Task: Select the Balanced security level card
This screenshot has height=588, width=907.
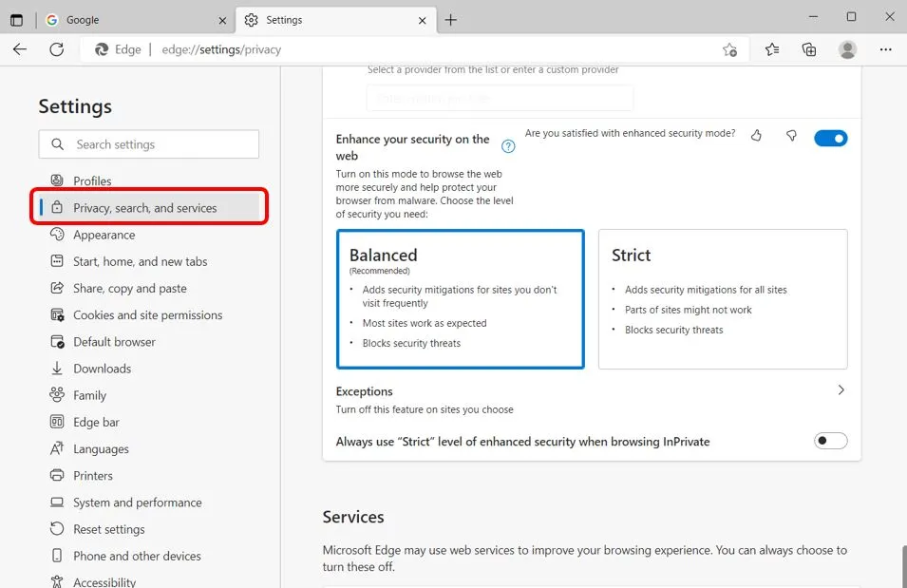Action: (461, 299)
